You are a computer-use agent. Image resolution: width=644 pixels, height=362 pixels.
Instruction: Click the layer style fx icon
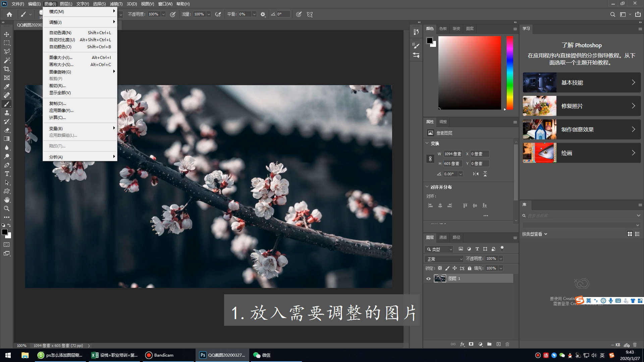pyautogui.click(x=462, y=344)
